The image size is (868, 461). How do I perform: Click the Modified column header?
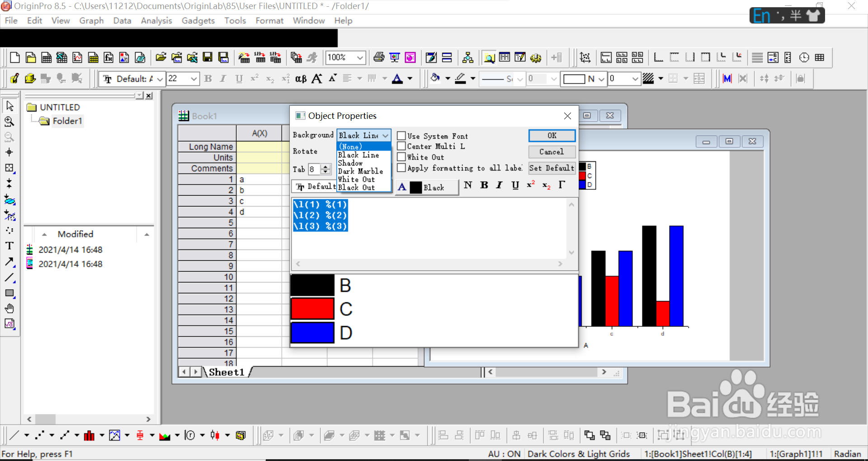click(75, 234)
